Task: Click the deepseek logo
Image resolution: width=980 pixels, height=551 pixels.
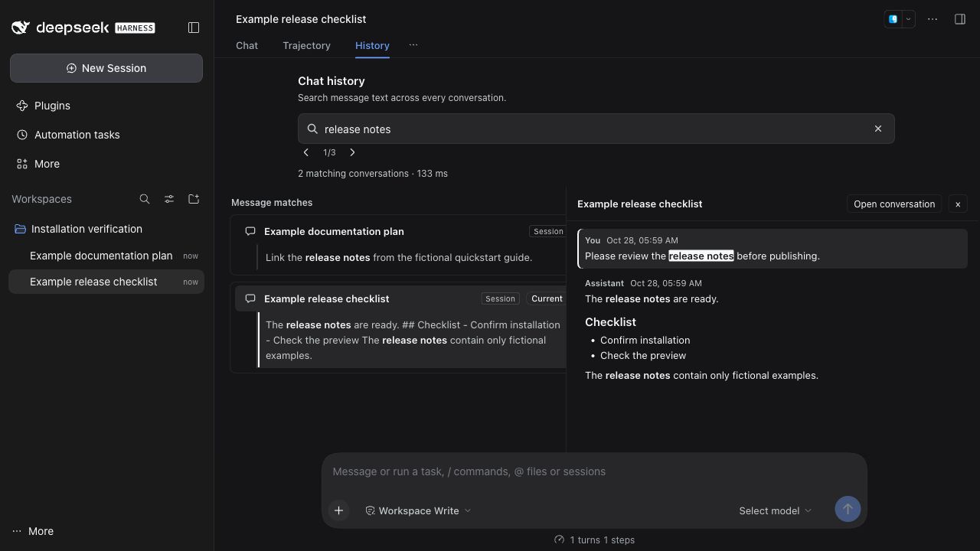Action: 83,28
